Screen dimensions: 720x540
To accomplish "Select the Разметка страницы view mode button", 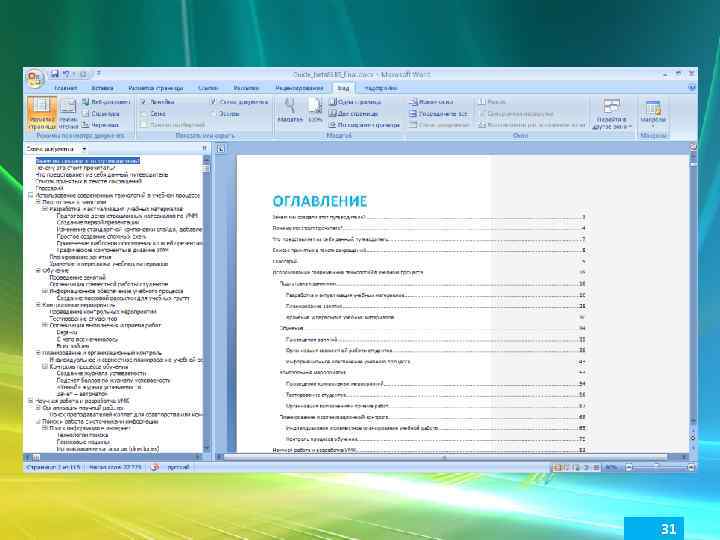I will [42, 113].
